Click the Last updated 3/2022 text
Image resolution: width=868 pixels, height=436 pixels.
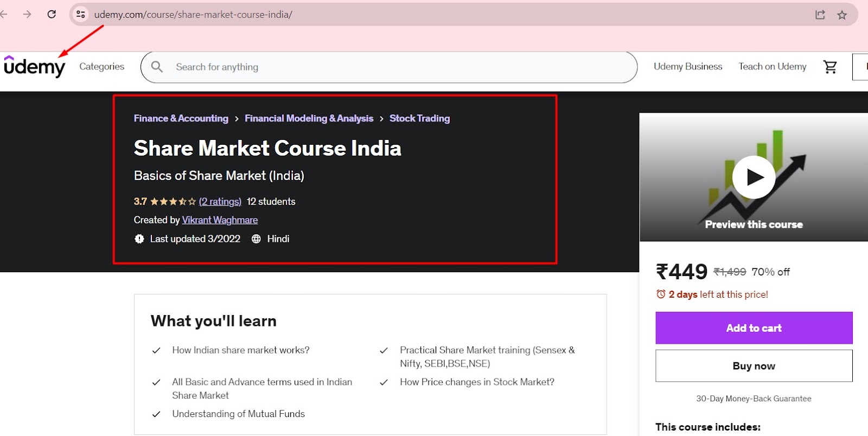(x=195, y=239)
